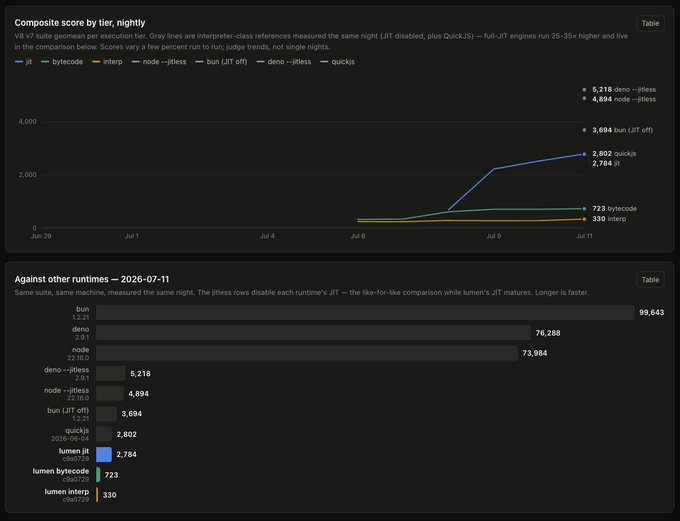
Task: Click the orange interp endpoint dot on chart
Action: click(584, 219)
